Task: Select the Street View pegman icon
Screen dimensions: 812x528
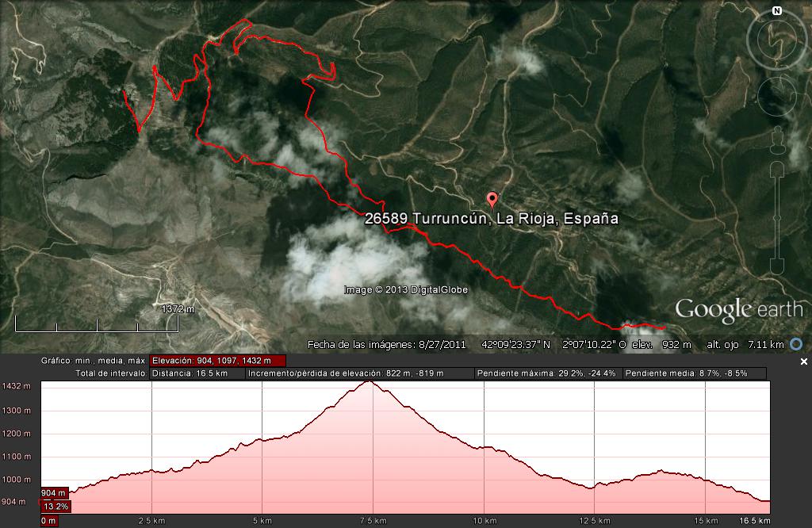Action: [x=777, y=141]
